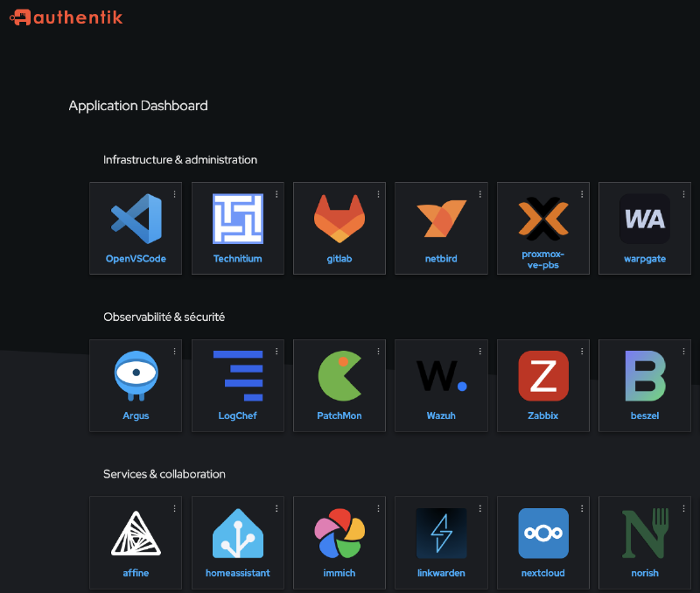Screen dimensions: 700x593
Task: Click the Argus link text
Action: (x=136, y=415)
